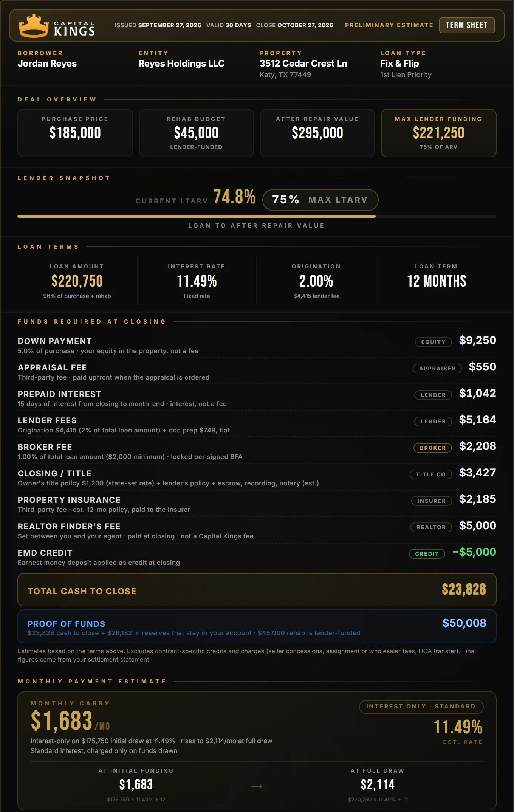Screen dimensions: 514x812
Task: Click the INSURER tag on Property Insurance
Action: click(432, 501)
